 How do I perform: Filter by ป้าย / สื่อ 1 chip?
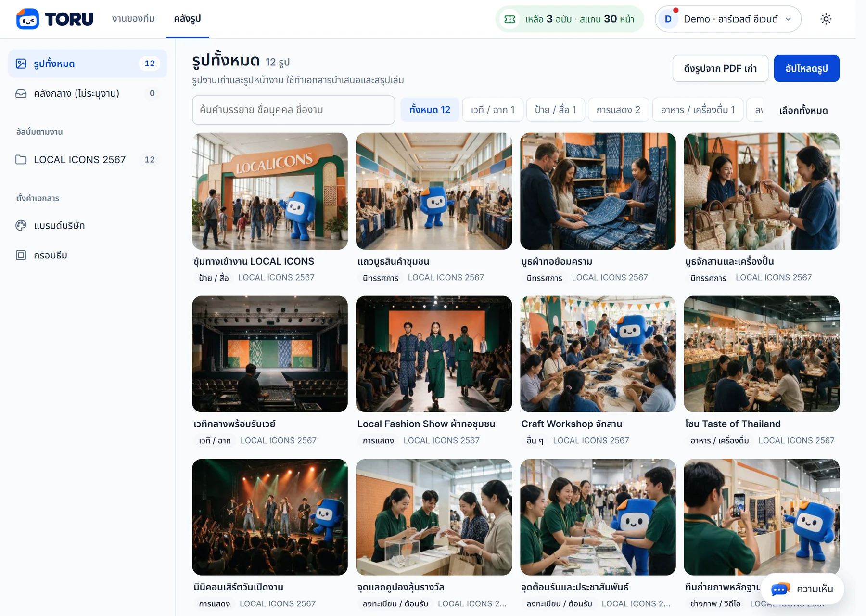[x=556, y=110]
